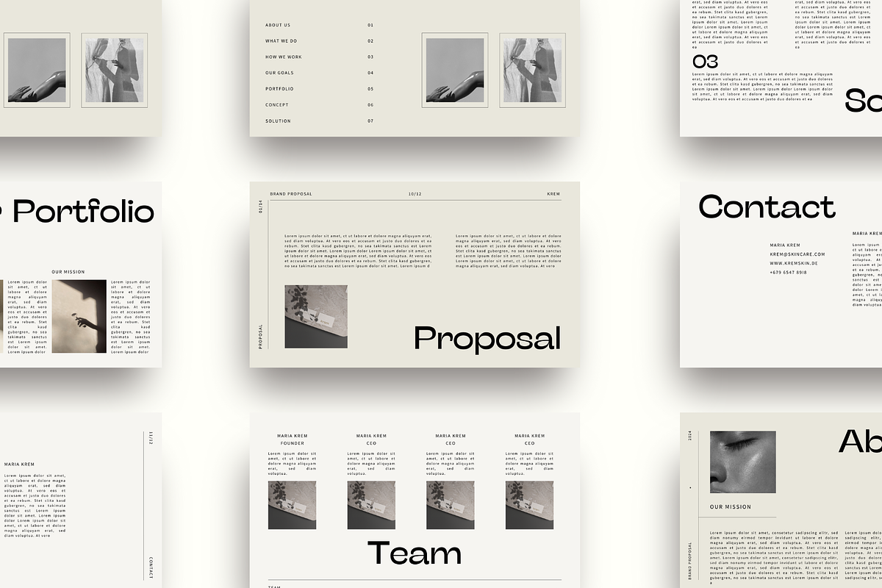882x588 pixels.
Task: Click the '10/12' page counter
Action: tap(415, 194)
